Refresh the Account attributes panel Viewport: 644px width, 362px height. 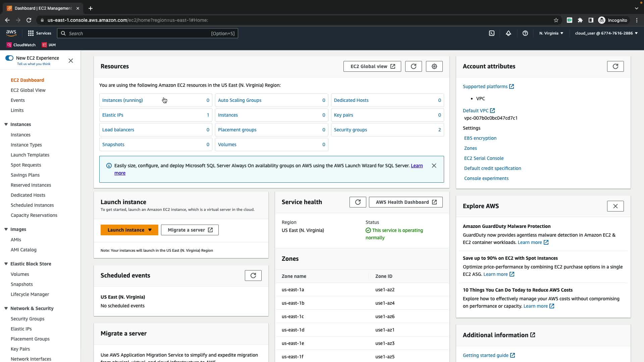tap(615, 66)
